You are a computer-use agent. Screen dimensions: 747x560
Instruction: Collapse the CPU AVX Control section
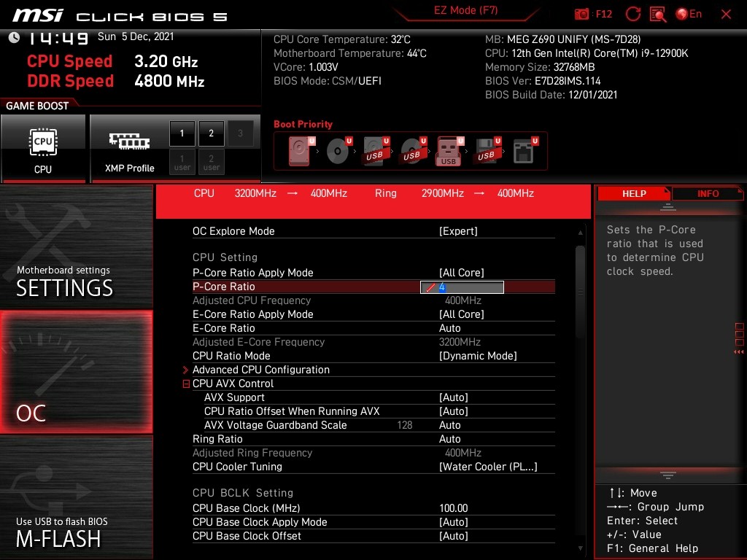pyautogui.click(x=186, y=384)
